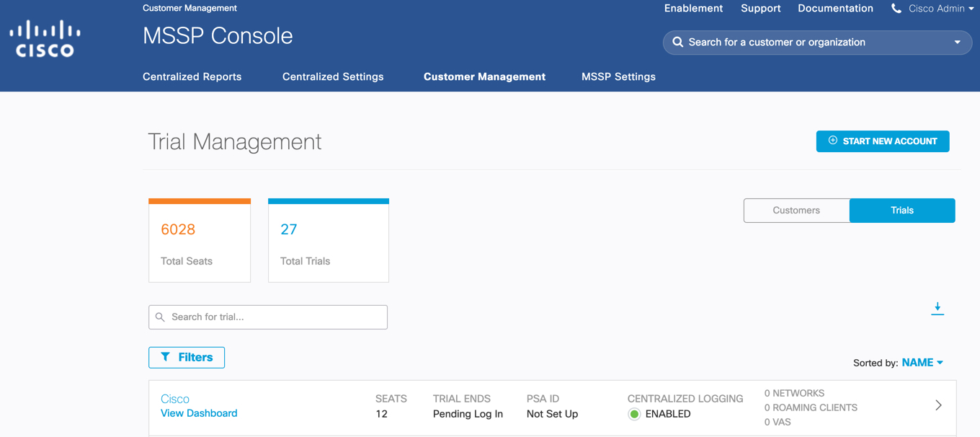
Task: Click the Not Set Up PSA ID value
Action: 552,414
